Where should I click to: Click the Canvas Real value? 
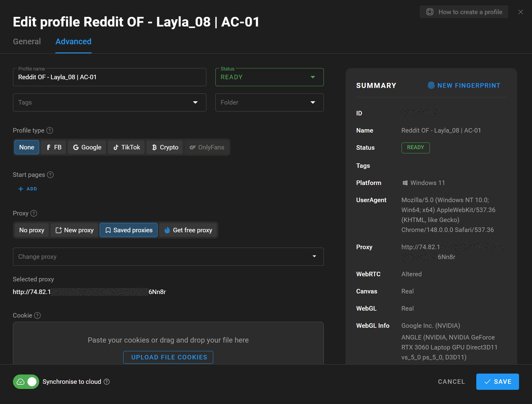407,291
